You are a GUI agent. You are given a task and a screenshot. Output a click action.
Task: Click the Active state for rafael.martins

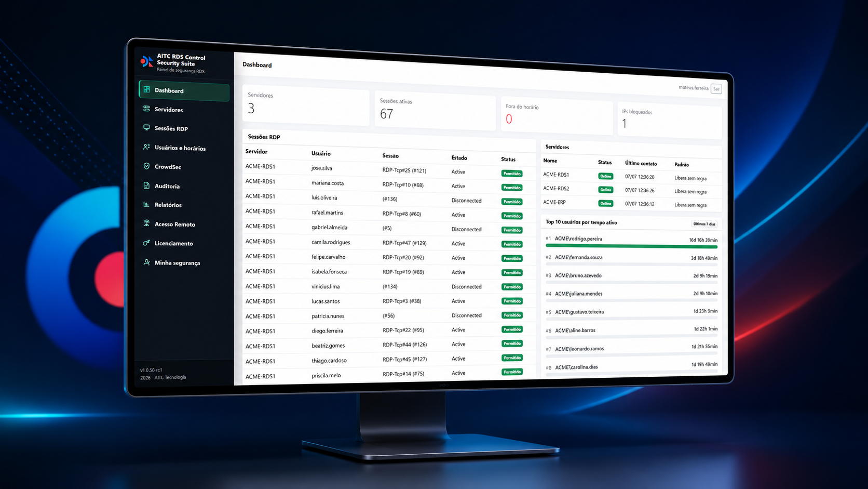click(x=458, y=215)
